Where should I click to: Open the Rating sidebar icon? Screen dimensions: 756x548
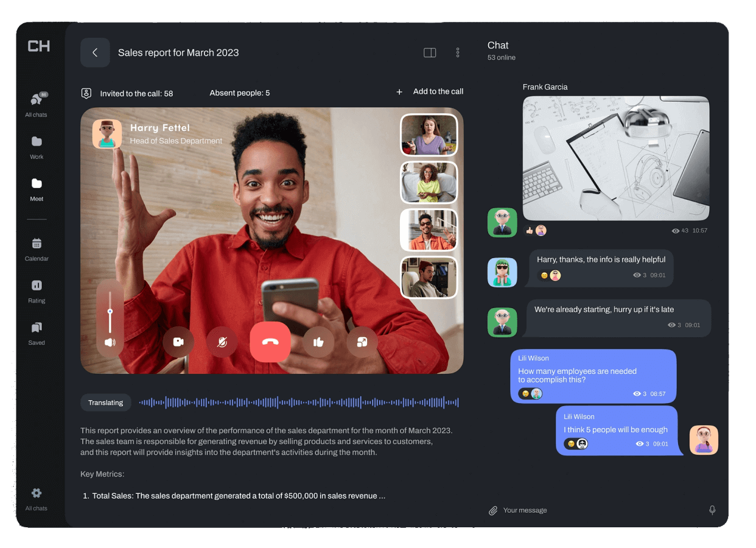tap(37, 290)
